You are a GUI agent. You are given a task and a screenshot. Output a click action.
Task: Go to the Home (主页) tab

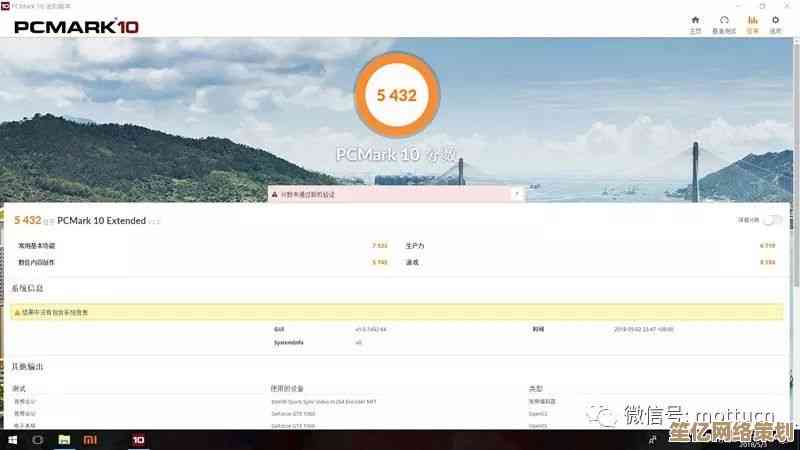pyautogui.click(x=695, y=24)
